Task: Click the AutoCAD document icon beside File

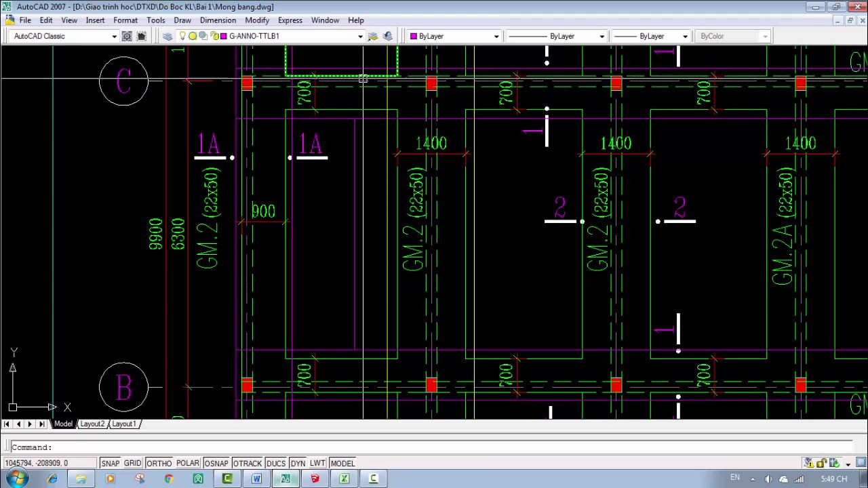Action: 9,20
